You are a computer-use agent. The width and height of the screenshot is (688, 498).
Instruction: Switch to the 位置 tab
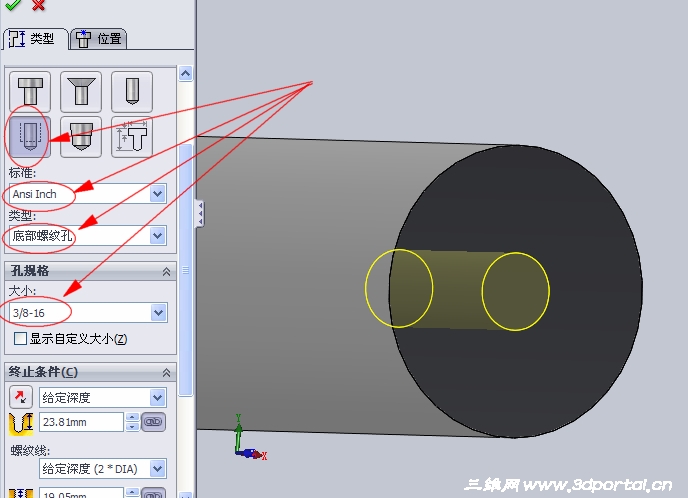click(99, 39)
